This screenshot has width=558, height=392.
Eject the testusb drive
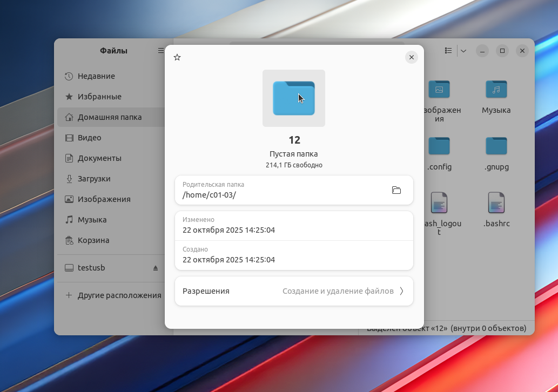point(156,268)
